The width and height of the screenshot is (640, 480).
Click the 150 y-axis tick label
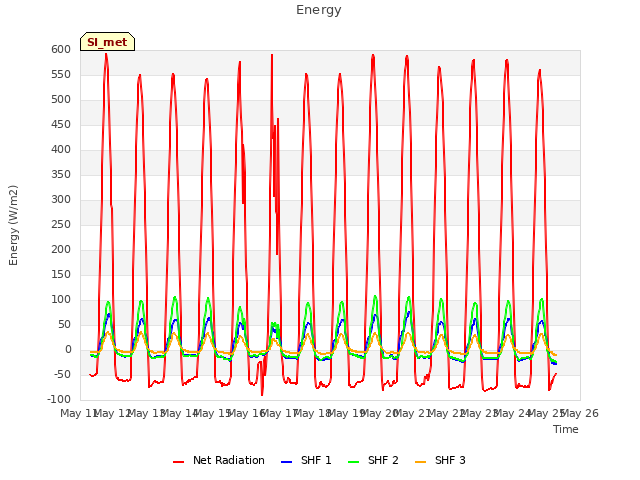coord(61,275)
